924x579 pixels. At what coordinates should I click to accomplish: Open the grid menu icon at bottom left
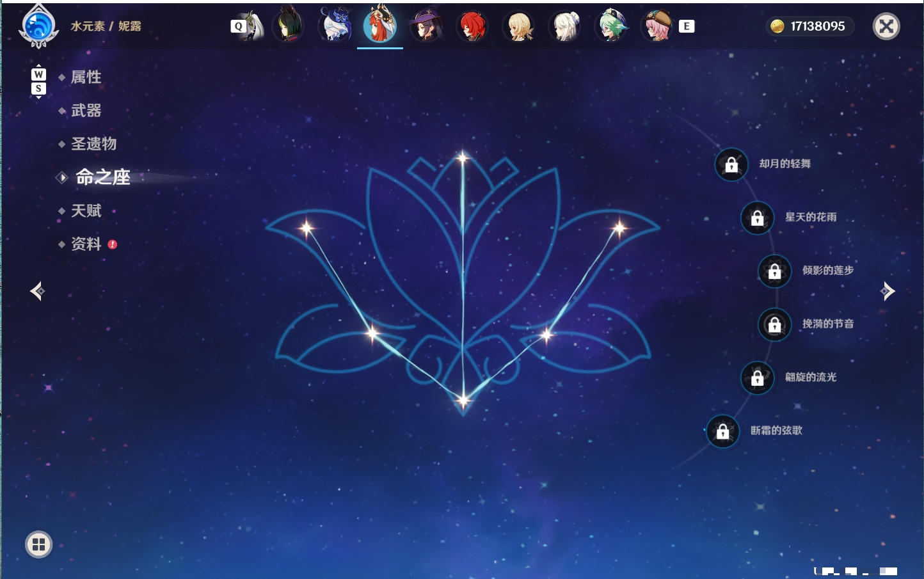[38, 544]
